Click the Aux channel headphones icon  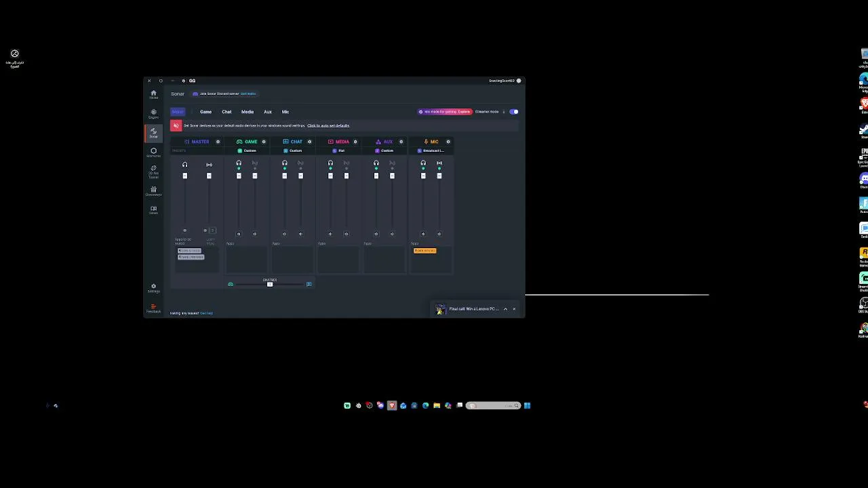point(376,163)
